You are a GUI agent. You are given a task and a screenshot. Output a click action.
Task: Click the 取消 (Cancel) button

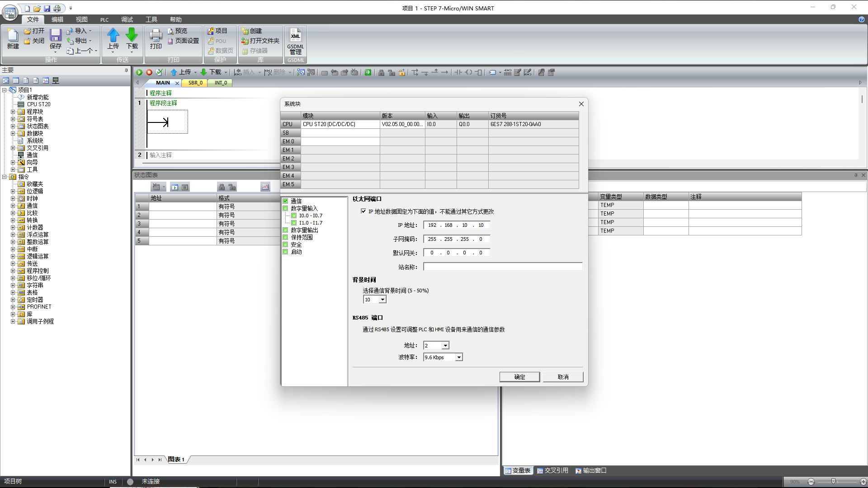coord(563,377)
